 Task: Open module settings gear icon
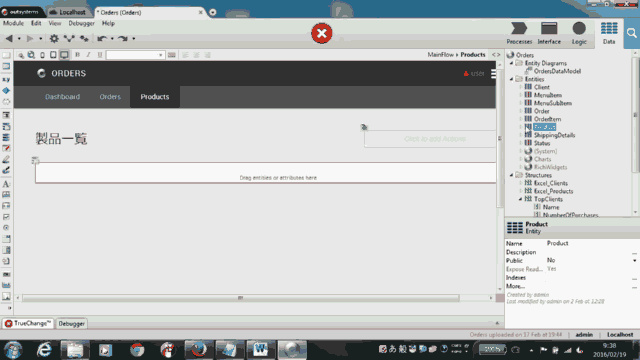[54, 38]
